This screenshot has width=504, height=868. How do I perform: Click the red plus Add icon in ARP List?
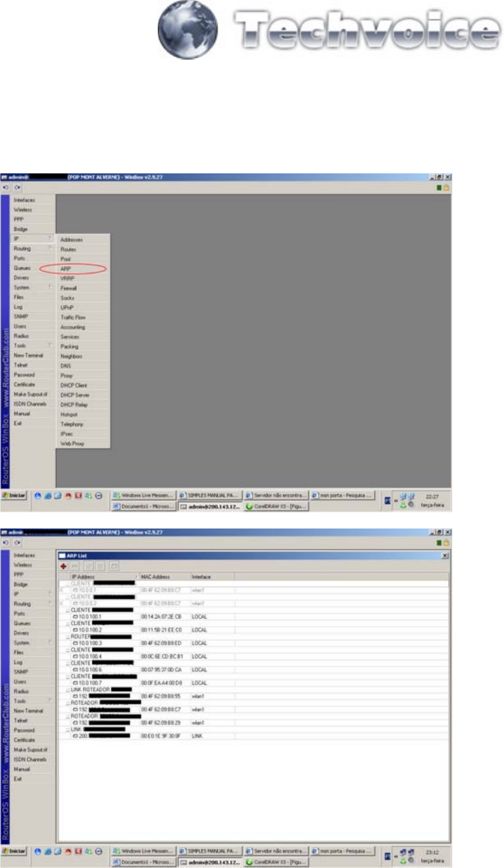click(x=64, y=566)
